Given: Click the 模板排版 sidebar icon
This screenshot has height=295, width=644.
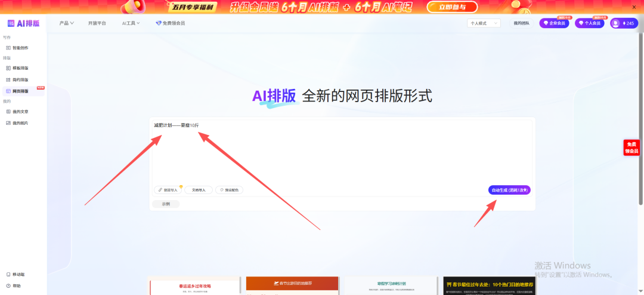Looking at the screenshot, I should 8,68.
